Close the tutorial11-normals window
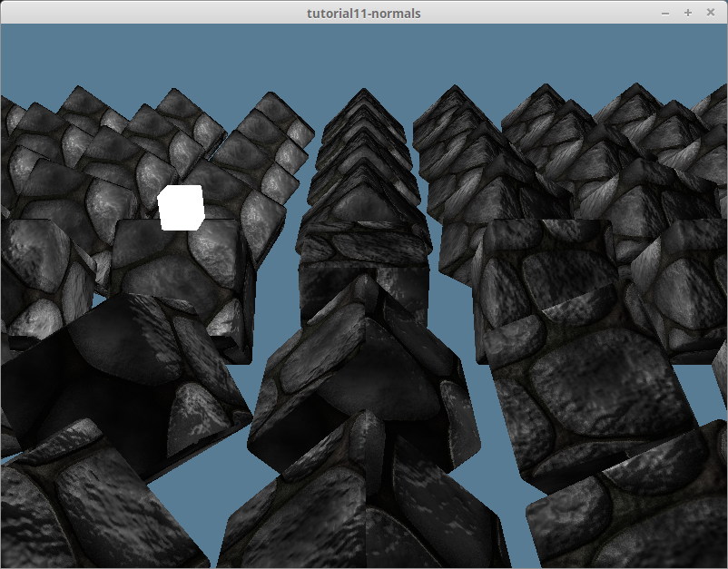728x569 pixels. (x=710, y=13)
